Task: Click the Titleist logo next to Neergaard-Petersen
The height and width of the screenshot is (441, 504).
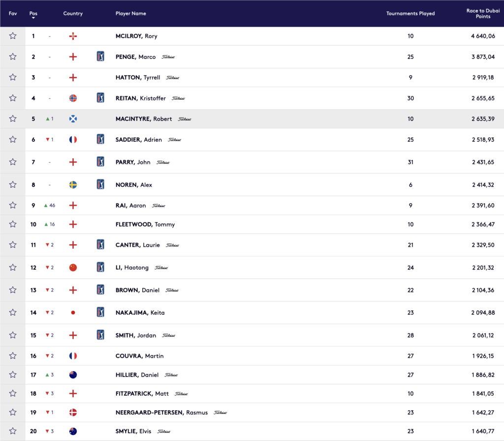Action: [x=220, y=413]
